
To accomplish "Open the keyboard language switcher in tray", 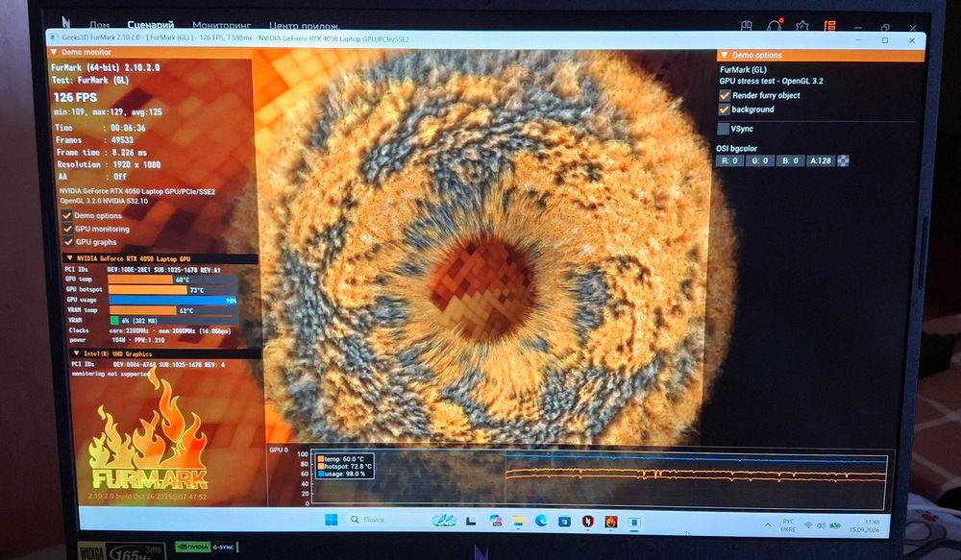I will [788, 525].
